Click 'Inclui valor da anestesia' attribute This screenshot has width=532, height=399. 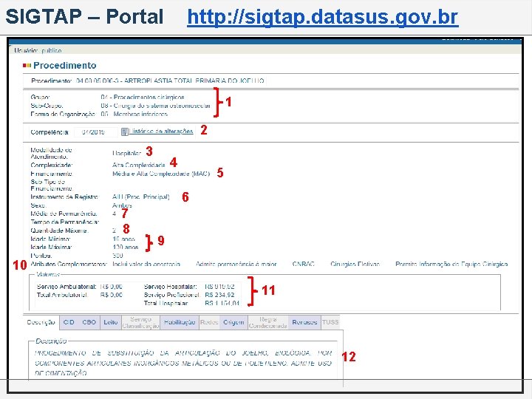click(x=146, y=264)
